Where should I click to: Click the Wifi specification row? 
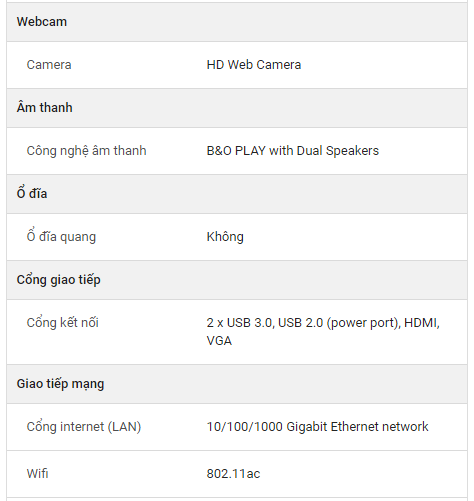tap(237, 474)
